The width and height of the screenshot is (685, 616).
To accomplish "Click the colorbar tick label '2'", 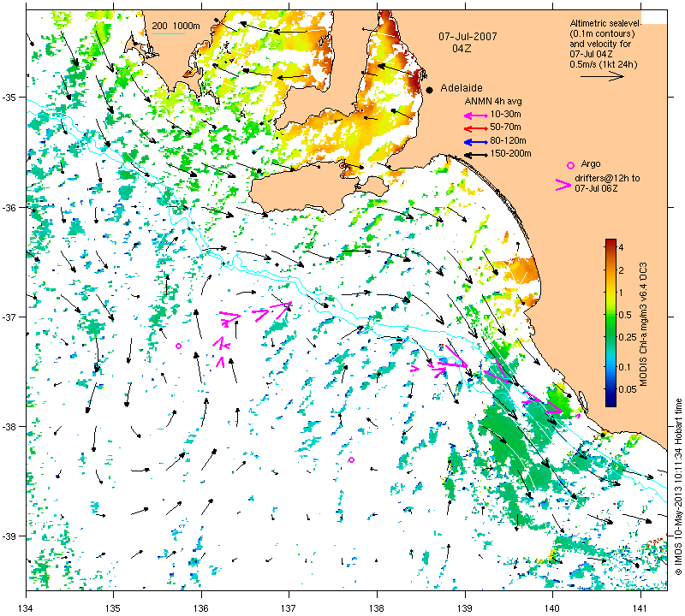I will tap(622, 270).
